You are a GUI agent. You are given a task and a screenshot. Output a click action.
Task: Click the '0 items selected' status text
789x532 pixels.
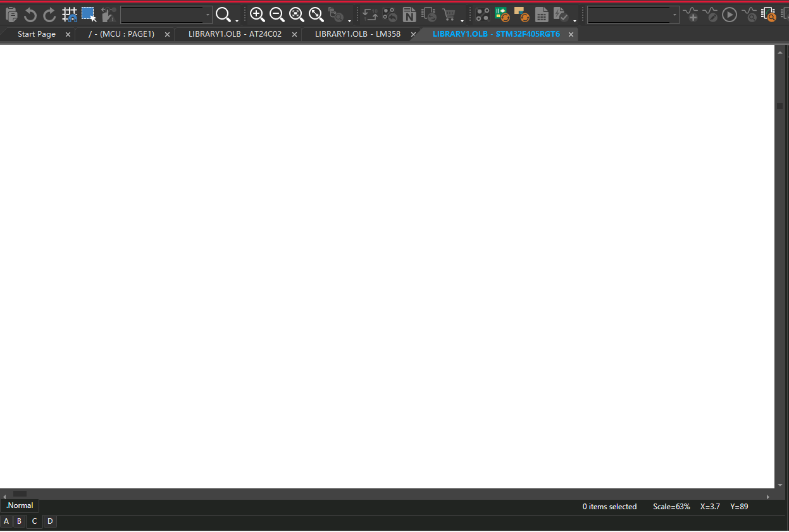tap(609, 507)
